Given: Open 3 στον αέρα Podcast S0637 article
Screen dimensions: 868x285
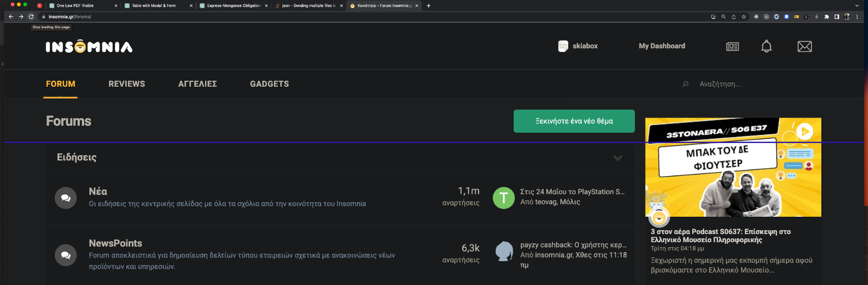Looking at the screenshot, I should [721, 236].
